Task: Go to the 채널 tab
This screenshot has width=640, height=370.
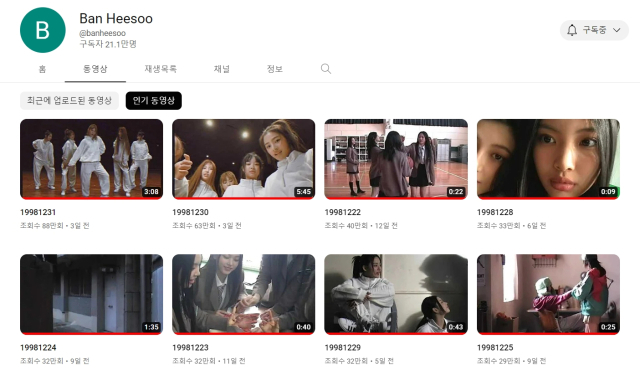Action: point(222,69)
